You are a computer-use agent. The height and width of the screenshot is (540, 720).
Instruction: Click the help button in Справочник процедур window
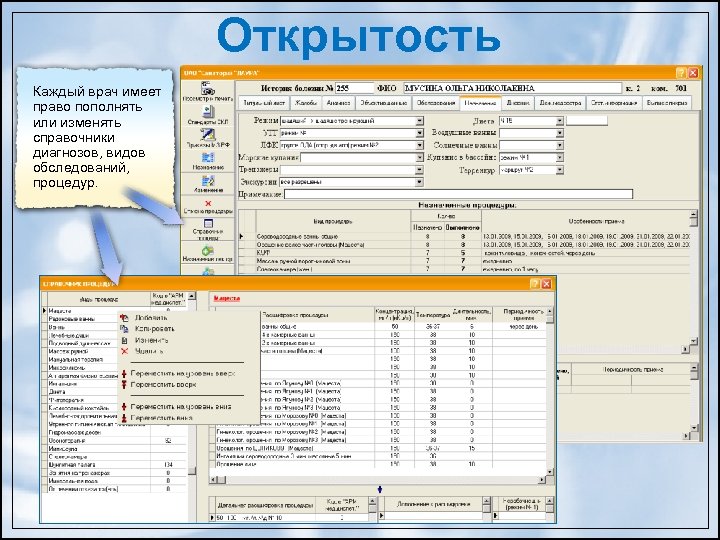pyautogui.click(x=535, y=284)
